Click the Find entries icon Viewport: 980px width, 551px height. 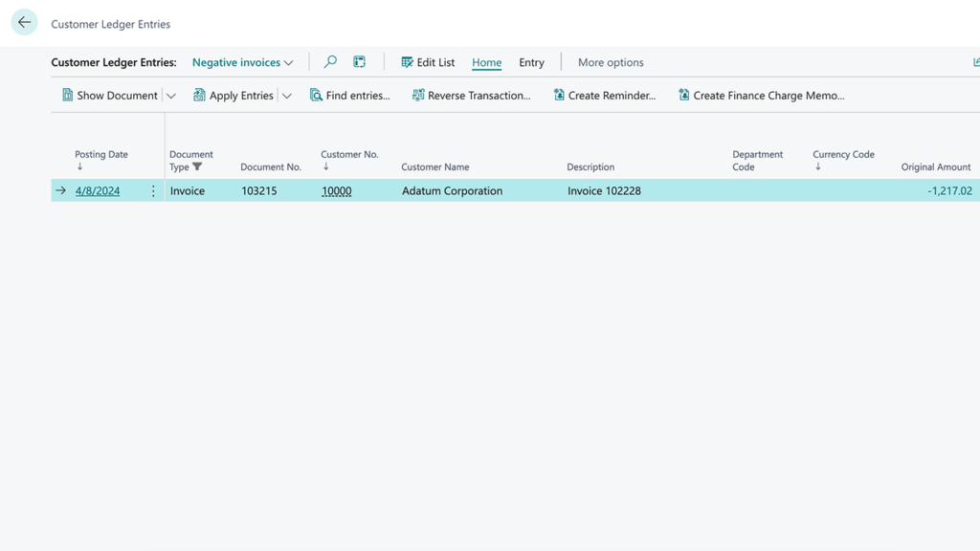point(317,95)
